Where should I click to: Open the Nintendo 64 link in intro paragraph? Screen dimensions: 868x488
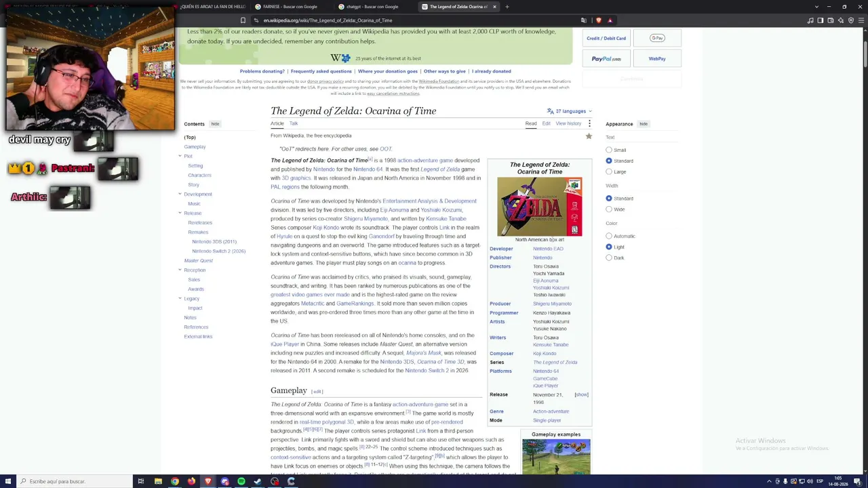[368, 169]
